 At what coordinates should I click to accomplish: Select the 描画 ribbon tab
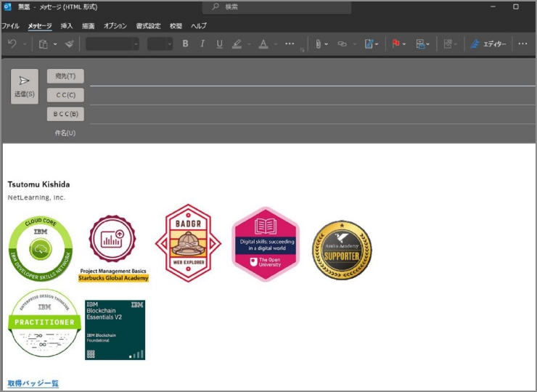click(88, 26)
